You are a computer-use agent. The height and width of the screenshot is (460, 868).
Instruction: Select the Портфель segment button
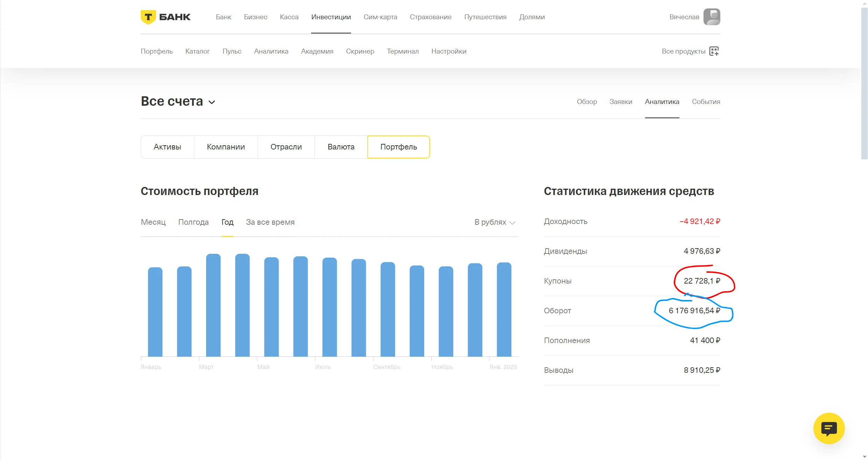[x=398, y=147]
